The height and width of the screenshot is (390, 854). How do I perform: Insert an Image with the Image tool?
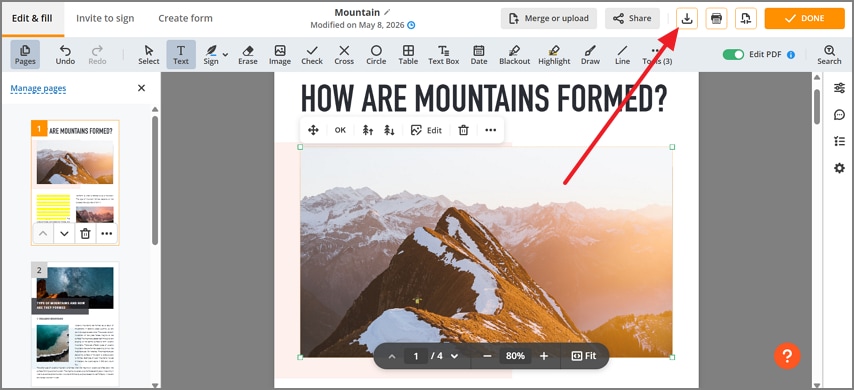(x=280, y=54)
